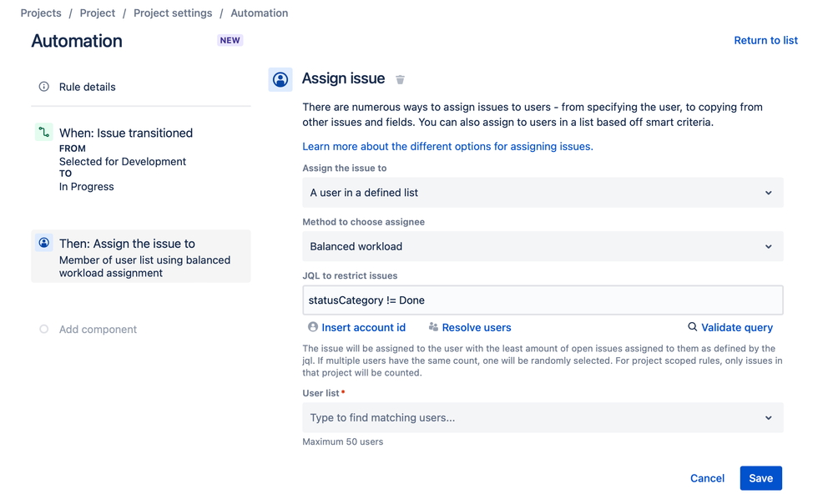This screenshot has height=504, width=833.
Task: Open the 'Assign the issue to' dropdown
Action: 543,193
